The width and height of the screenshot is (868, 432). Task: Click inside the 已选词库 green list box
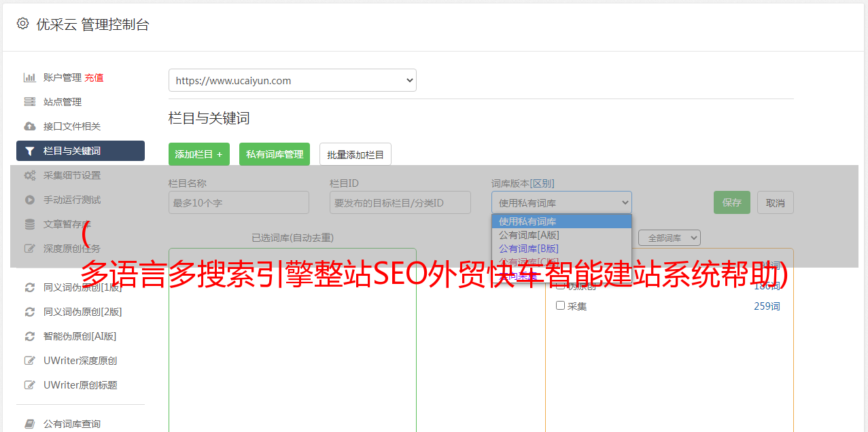tap(292, 340)
